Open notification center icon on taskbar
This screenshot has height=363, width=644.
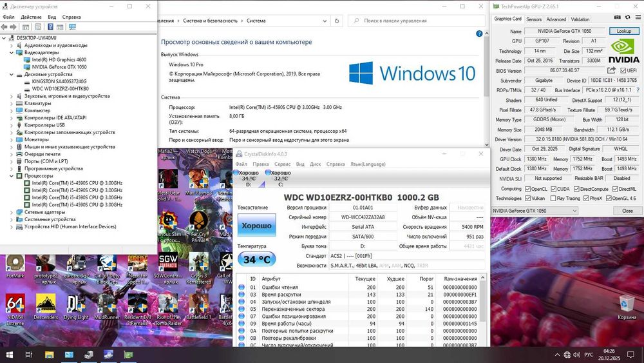tap(630, 355)
